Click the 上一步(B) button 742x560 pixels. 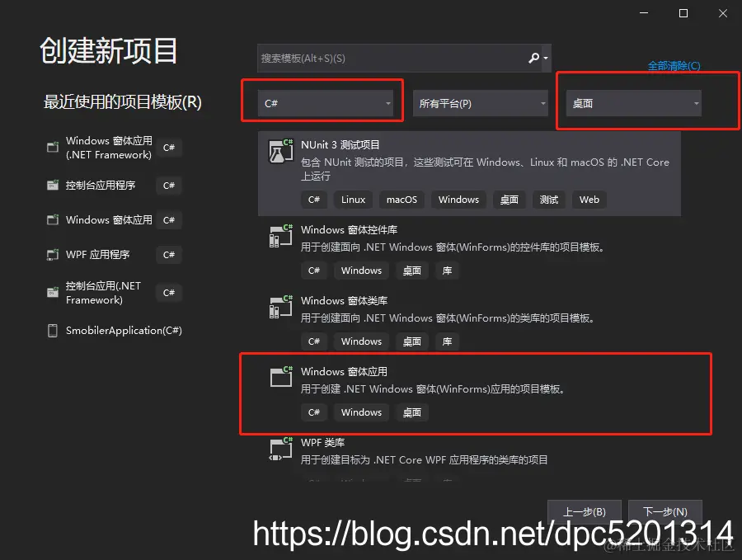(585, 511)
